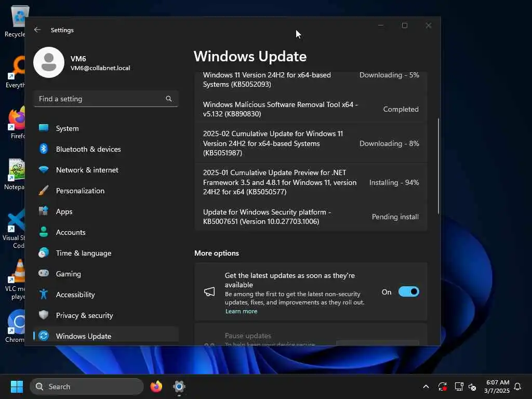Click the Downloading - 8% status
The width and height of the screenshot is (532, 399).
389,143
